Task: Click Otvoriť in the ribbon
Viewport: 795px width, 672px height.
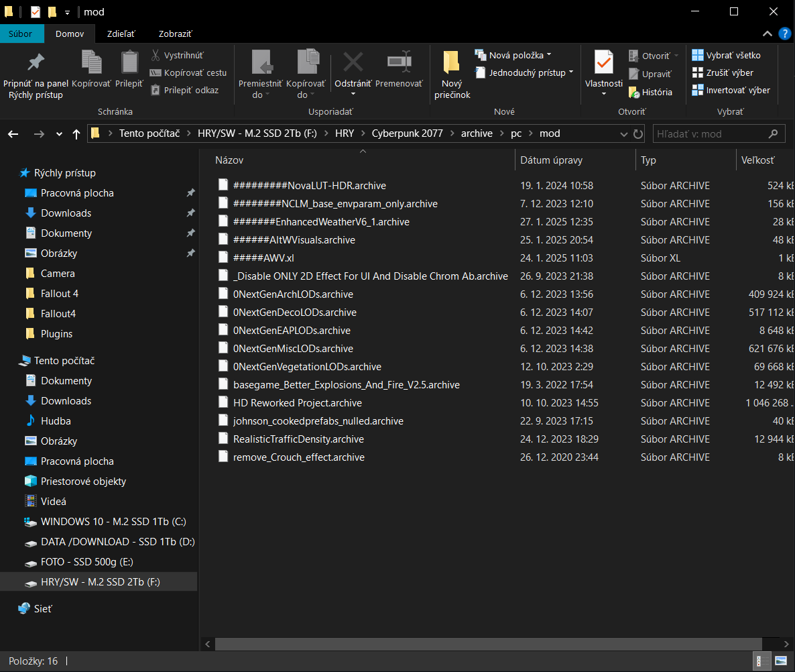Action: (654, 56)
